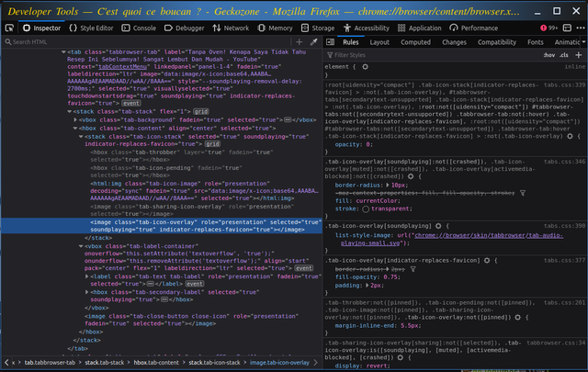The image size is (588, 372).
Task: Highlight the element rule selector target
Action: click(365, 67)
